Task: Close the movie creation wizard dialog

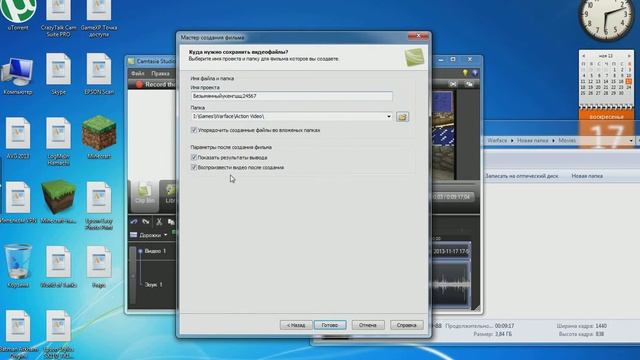Action: pos(418,36)
